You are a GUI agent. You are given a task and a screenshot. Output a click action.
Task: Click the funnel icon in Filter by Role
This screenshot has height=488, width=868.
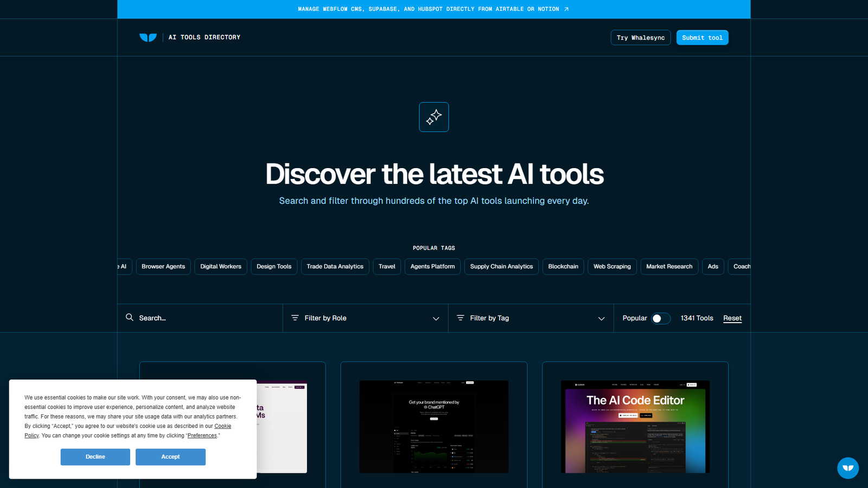point(296,318)
